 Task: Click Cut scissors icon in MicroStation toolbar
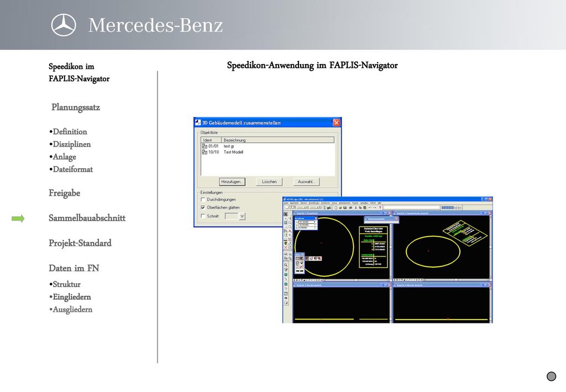[355, 207]
